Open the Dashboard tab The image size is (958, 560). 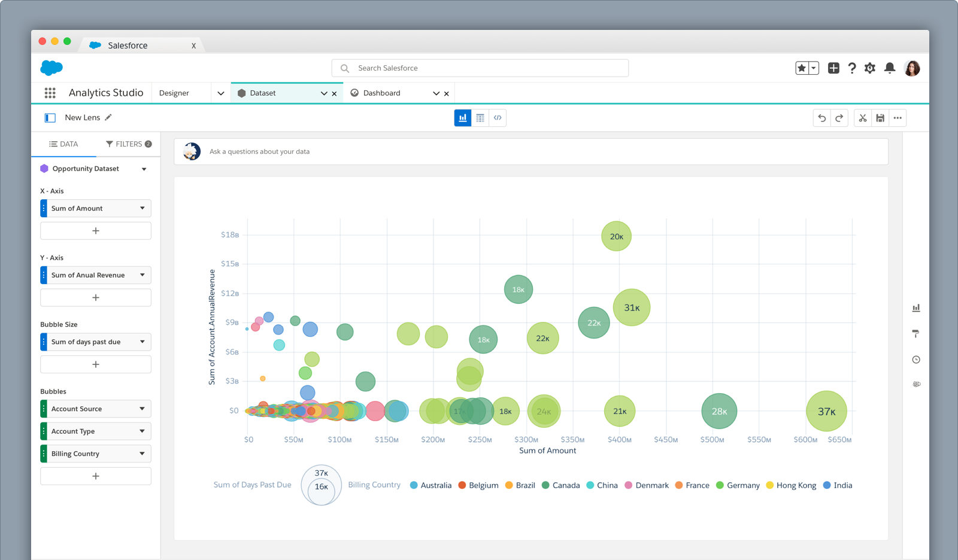click(382, 93)
